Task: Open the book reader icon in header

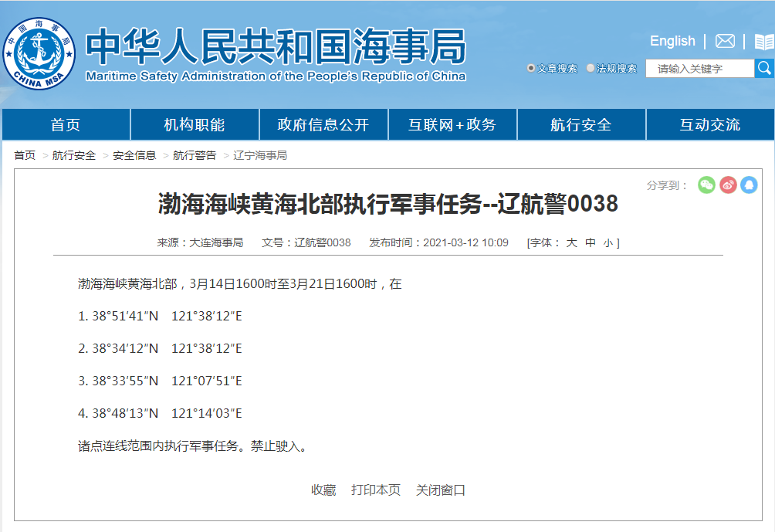Action: [765, 42]
